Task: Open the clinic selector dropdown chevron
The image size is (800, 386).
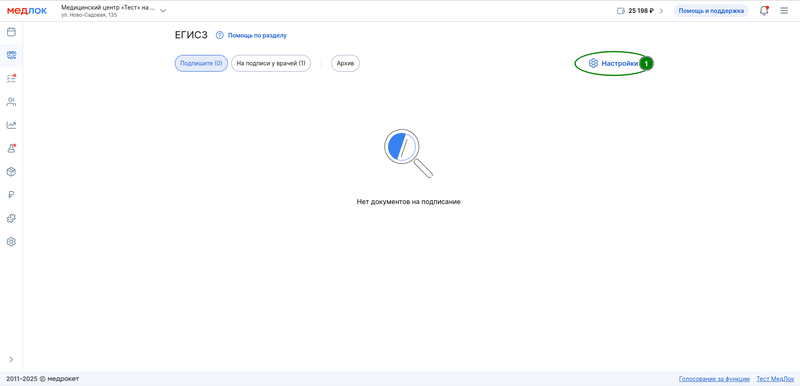Action: pos(163,10)
